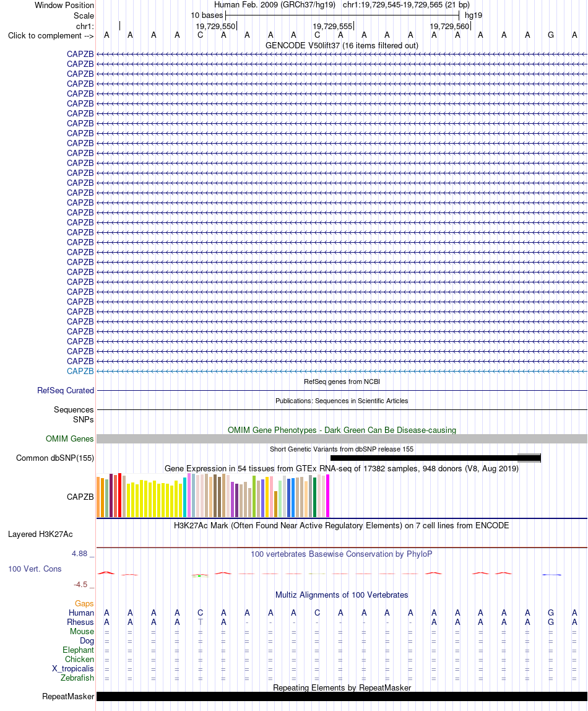This screenshot has height=711, width=588.
Task: Click the T base in the Rhesus row
Action: click(200, 622)
